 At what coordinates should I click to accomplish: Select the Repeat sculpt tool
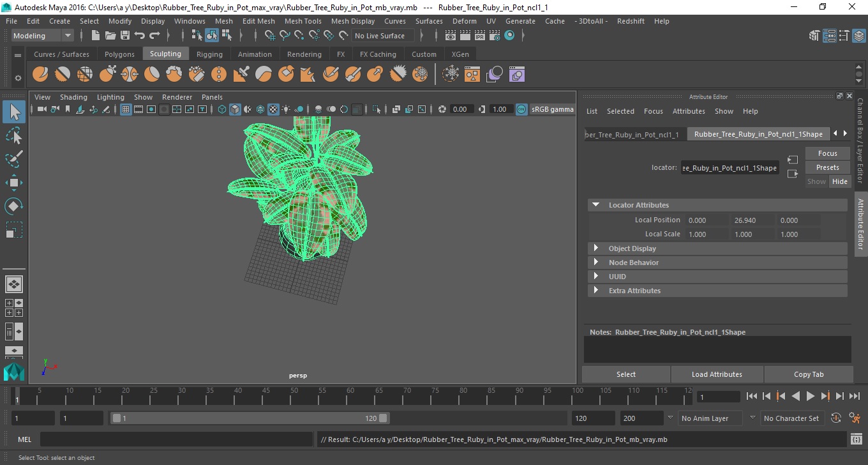219,74
